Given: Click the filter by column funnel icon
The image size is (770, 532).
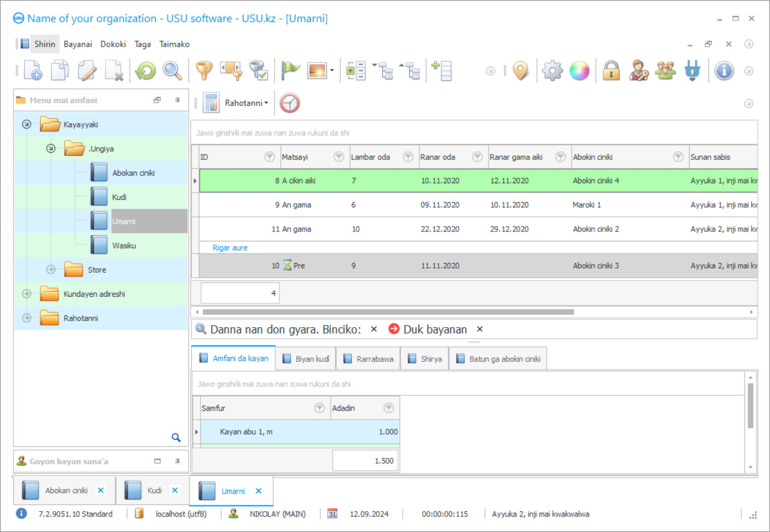Looking at the screenshot, I should [232, 70].
